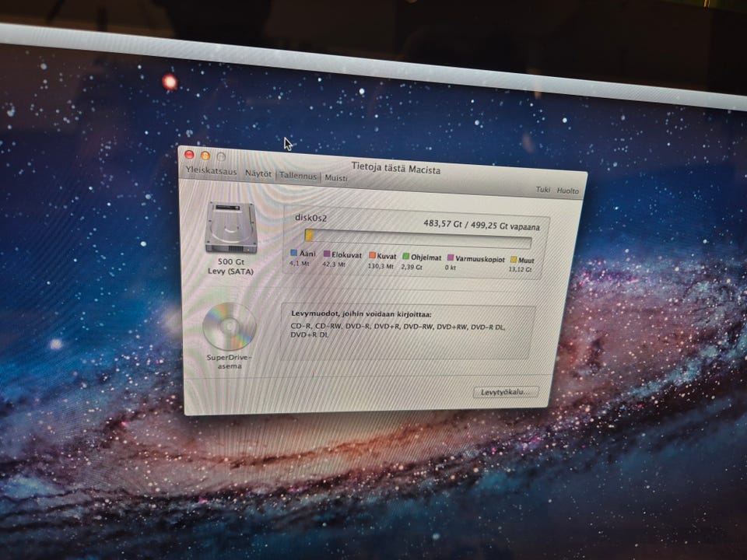Image resolution: width=747 pixels, height=560 pixels.
Task: Click the purple Elokuvat color swatch
Action: [327, 254]
